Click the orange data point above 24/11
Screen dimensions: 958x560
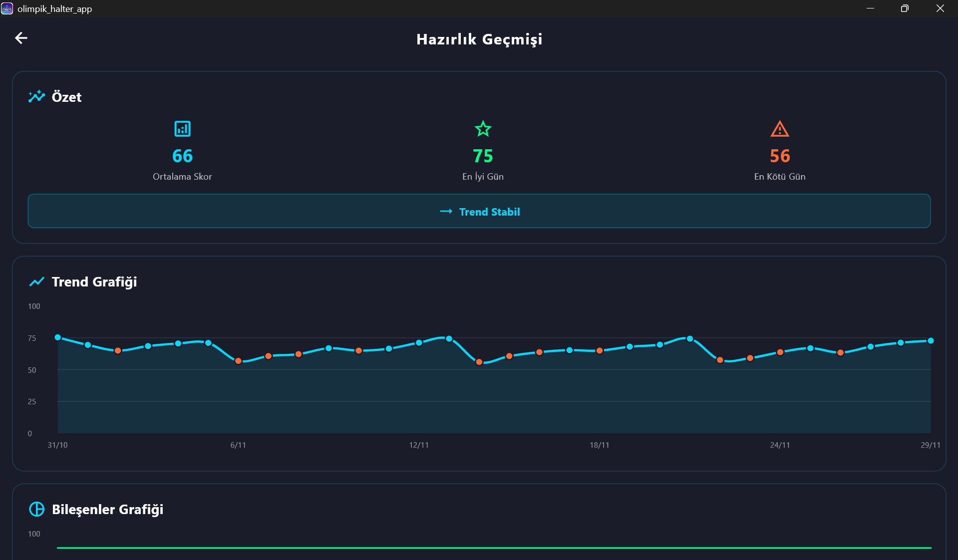tap(780, 352)
